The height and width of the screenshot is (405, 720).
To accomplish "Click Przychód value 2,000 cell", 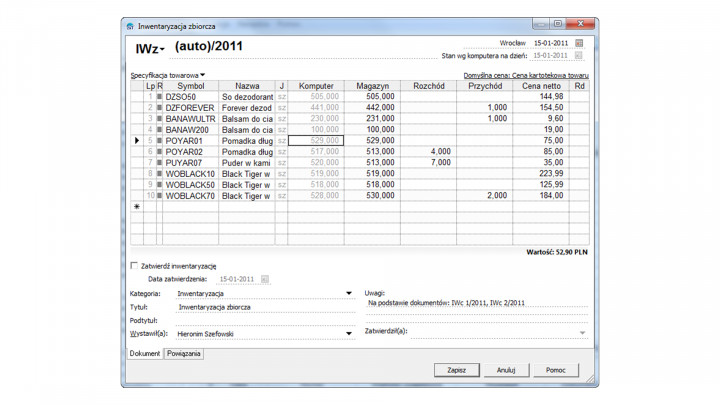I will [x=485, y=196].
